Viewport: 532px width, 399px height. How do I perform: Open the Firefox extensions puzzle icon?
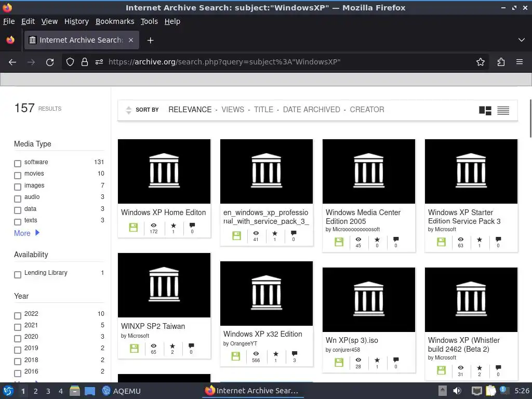point(501,62)
